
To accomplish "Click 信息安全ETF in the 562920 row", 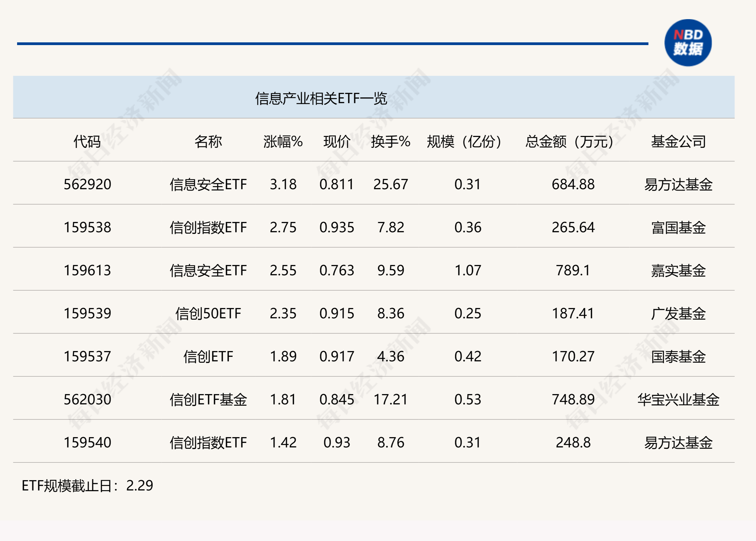I will click(208, 184).
